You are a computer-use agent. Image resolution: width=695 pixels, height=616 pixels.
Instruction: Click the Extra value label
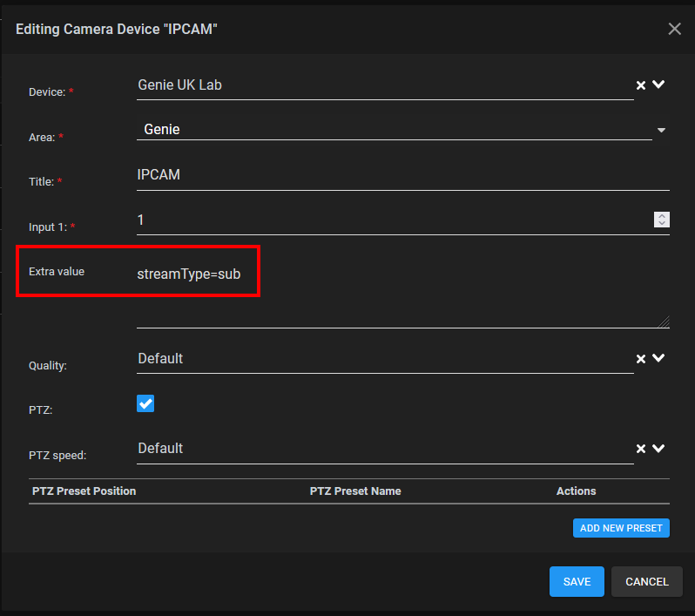[x=57, y=272]
